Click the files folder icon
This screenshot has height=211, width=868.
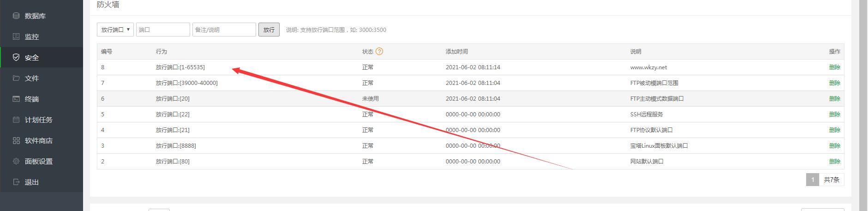tap(16, 78)
